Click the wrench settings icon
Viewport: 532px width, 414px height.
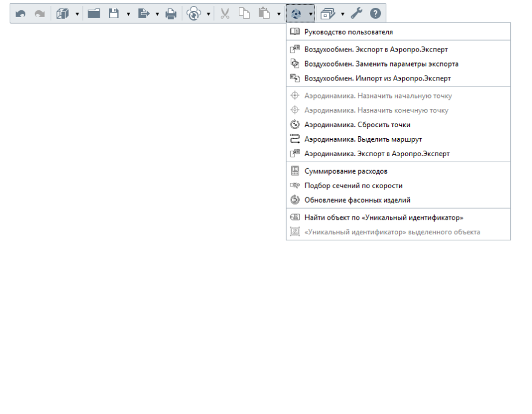tap(356, 13)
